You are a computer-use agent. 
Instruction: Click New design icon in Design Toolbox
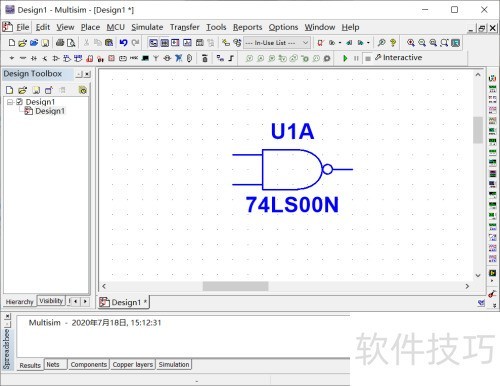pyautogui.click(x=10, y=90)
